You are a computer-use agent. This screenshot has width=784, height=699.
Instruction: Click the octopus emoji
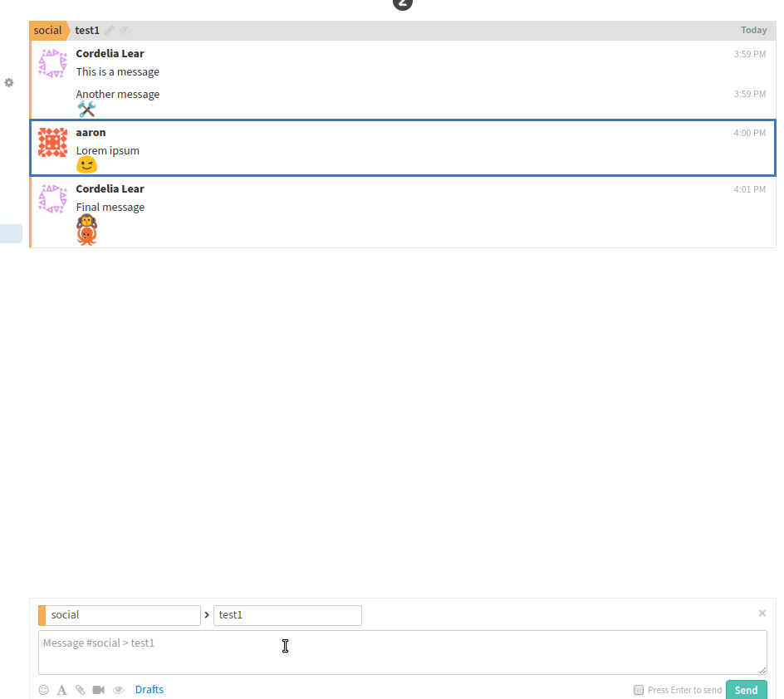click(x=86, y=236)
